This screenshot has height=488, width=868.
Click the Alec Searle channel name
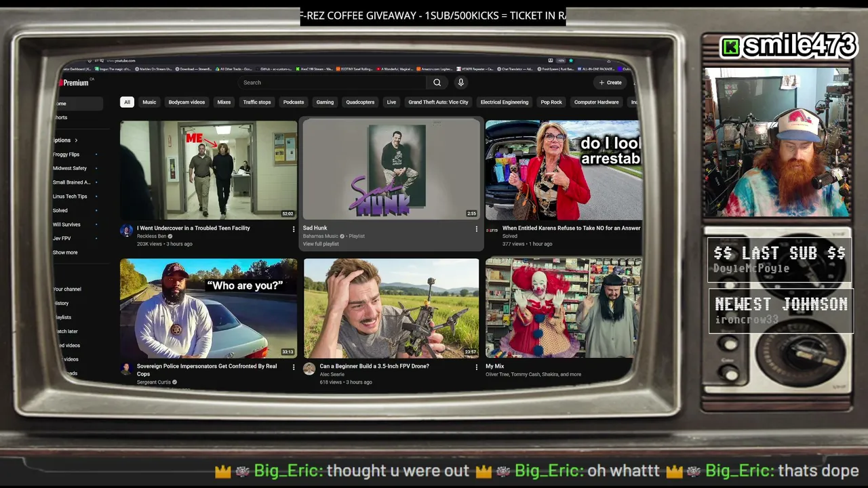(334, 375)
